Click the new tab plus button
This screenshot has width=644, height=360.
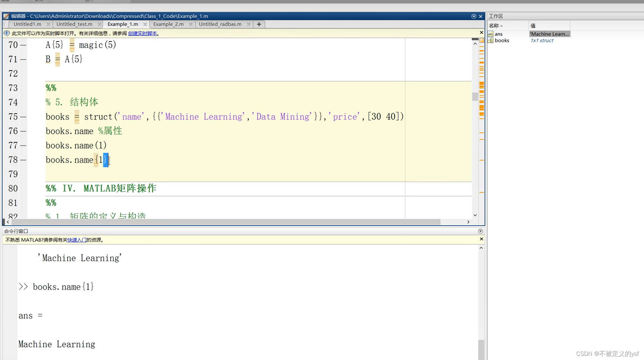point(259,24)
